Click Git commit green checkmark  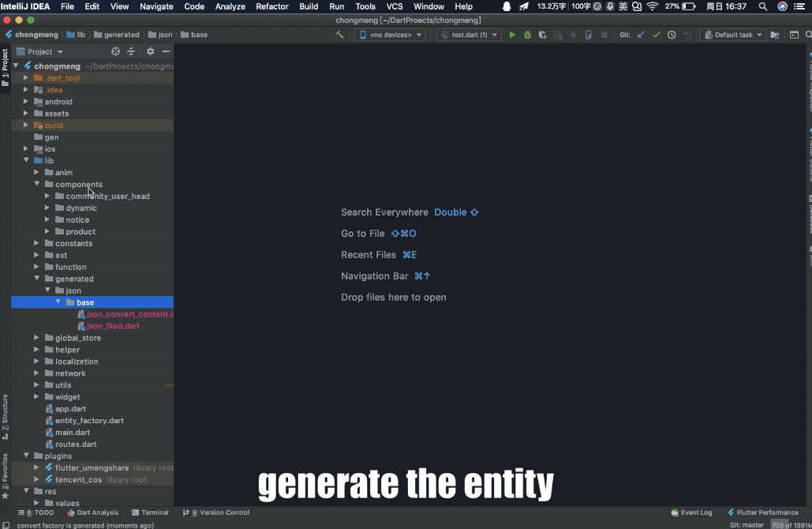(656, 35)
